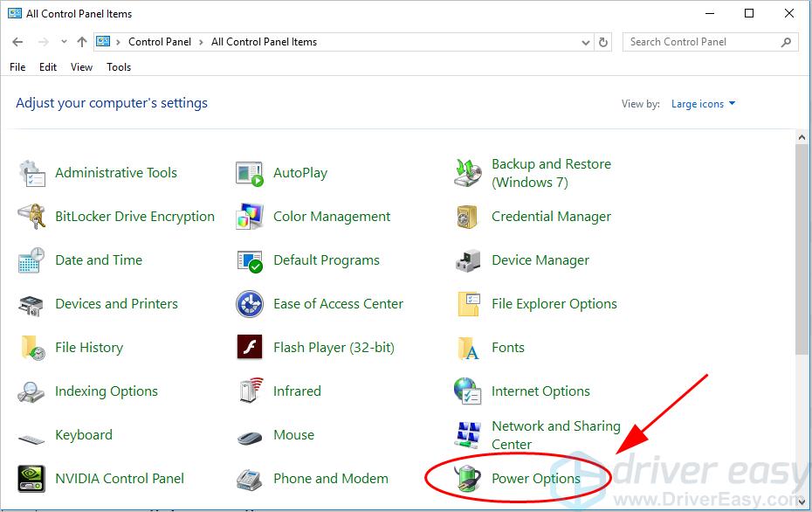Expand the address bar history dropdown arrow
This screenshot has width=812, height=512.
pos(585,42)
